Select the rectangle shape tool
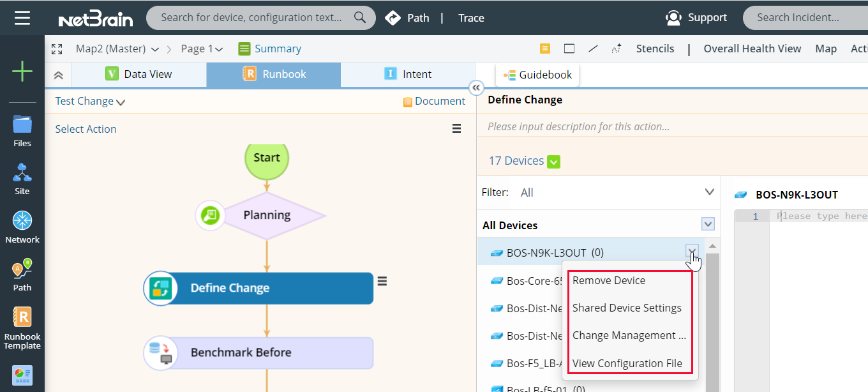Image resolution: width=868 pixels, height=392 pixels. pyautogui.click(x=569, y=49)
